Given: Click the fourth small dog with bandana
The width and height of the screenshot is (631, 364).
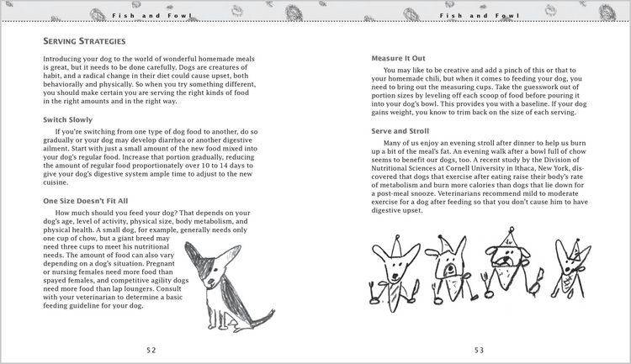Looking at the screenshot, I should (x=571, y=267).
